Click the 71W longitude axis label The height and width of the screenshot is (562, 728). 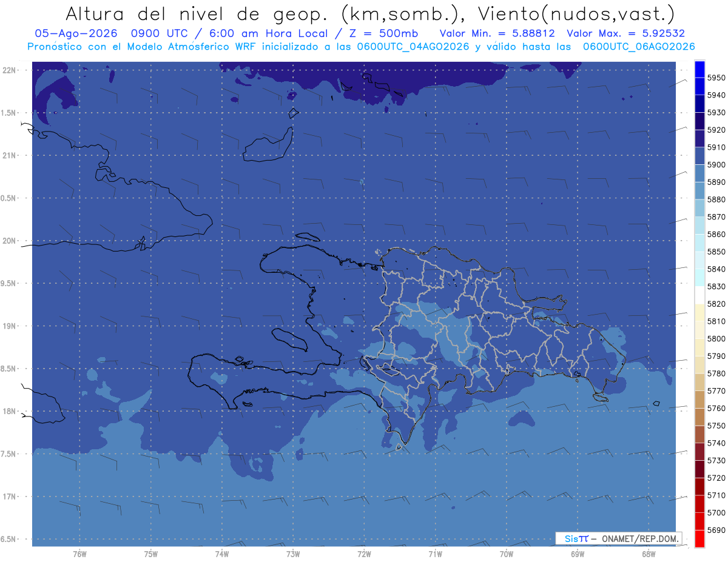435,554
